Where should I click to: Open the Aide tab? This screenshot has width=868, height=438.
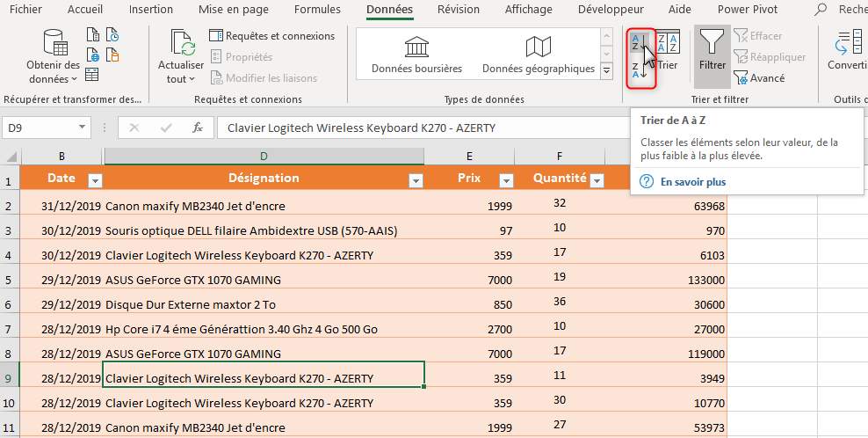(x=680, y=10)
